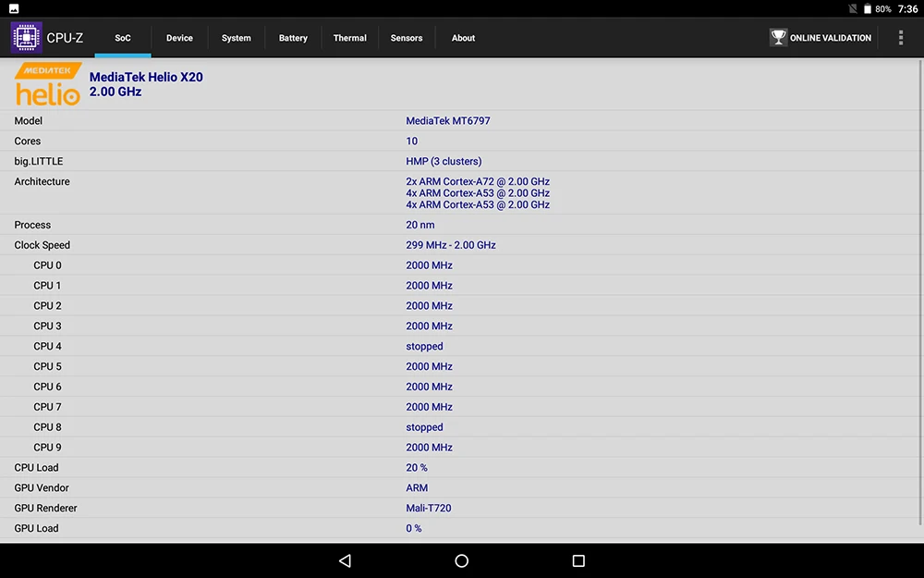Go to the Sensors tab
The width and height of the screenshot is (924, 578).
(x=407, y=38)
